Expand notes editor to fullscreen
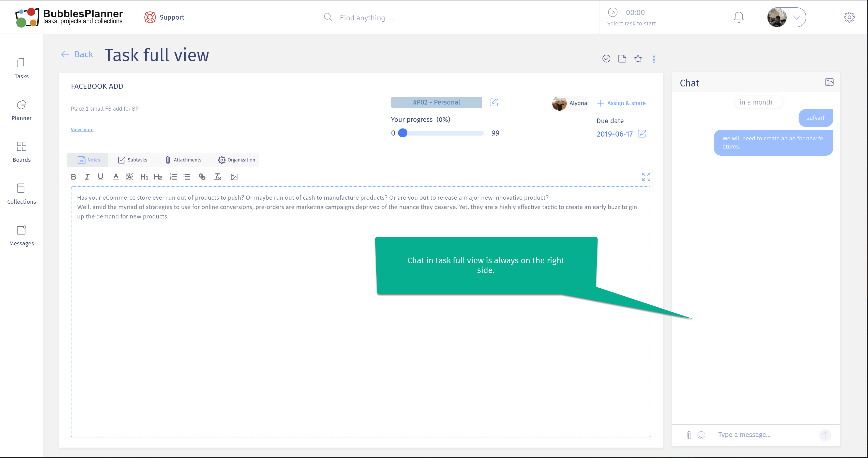This screenshot has width=868, height=458. [x=646, y=176]
